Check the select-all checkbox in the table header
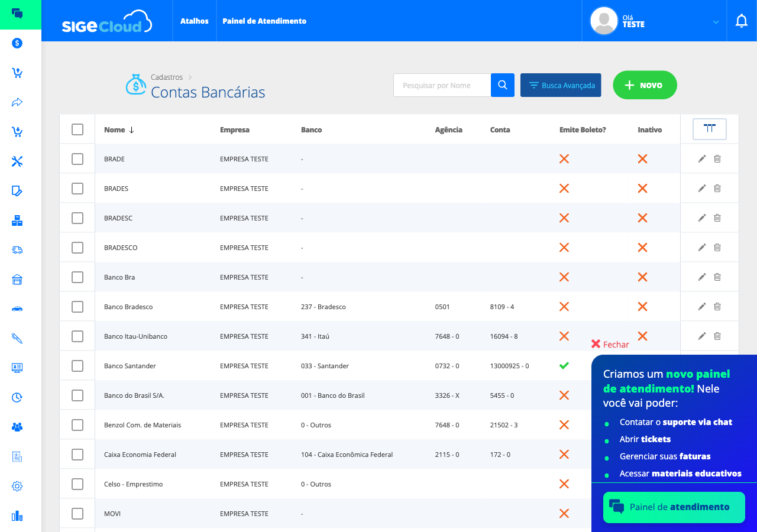 pos(77,129)
